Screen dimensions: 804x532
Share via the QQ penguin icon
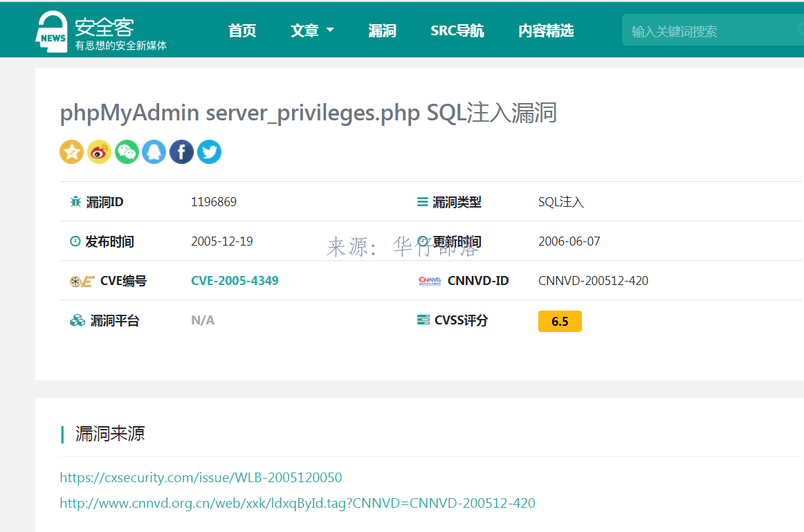pyautogui.click(x=154, y=152)
